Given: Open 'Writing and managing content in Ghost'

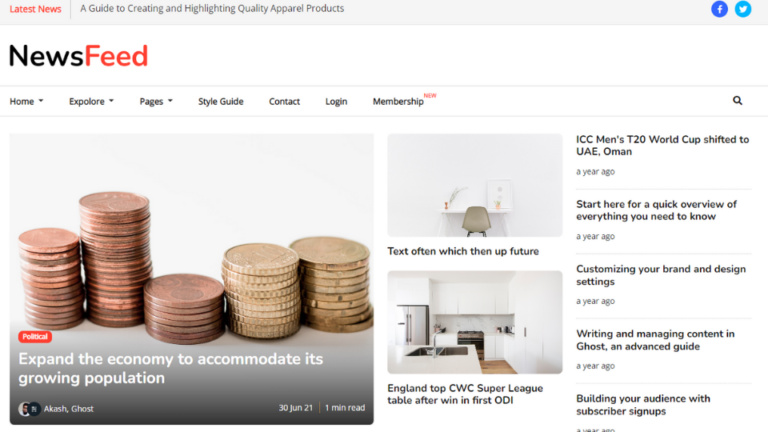Looking at the screenshot, I should 655,340.
